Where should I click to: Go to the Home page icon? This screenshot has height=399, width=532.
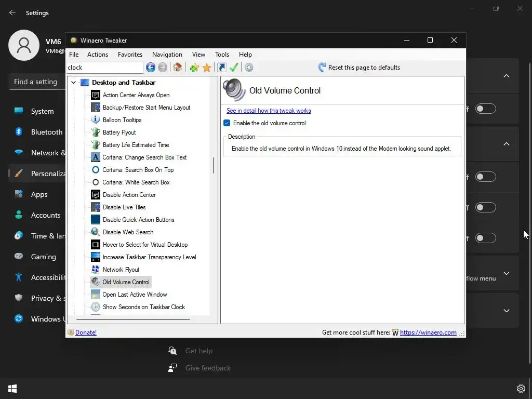click(178, 67)
